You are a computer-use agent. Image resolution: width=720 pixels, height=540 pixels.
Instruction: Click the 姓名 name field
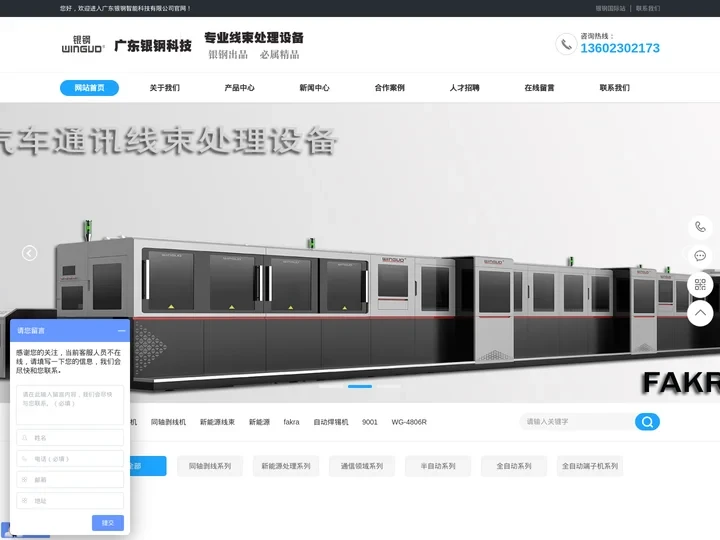70,438
